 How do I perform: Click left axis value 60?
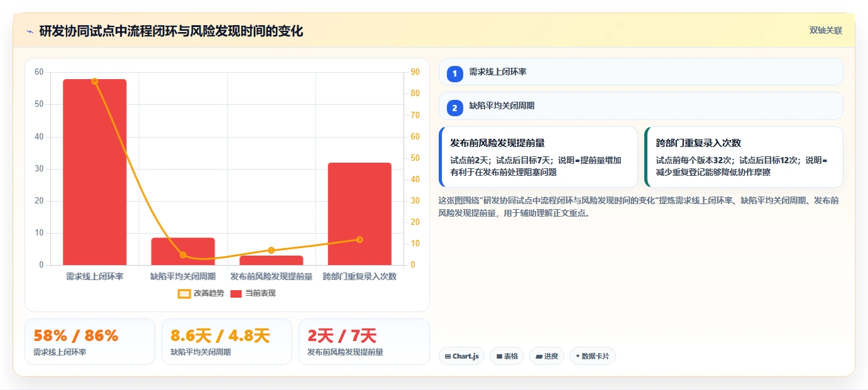39,72
